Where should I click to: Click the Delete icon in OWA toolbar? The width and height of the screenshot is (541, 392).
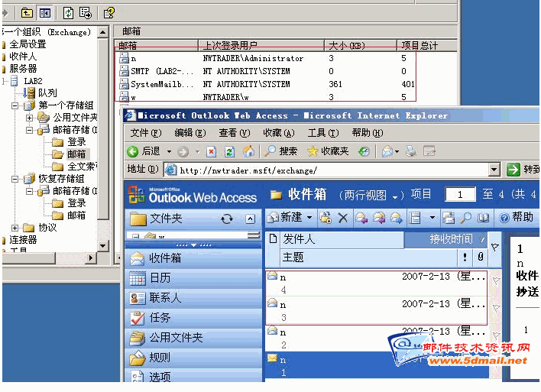pyautogui.click(x=343, y=218)
